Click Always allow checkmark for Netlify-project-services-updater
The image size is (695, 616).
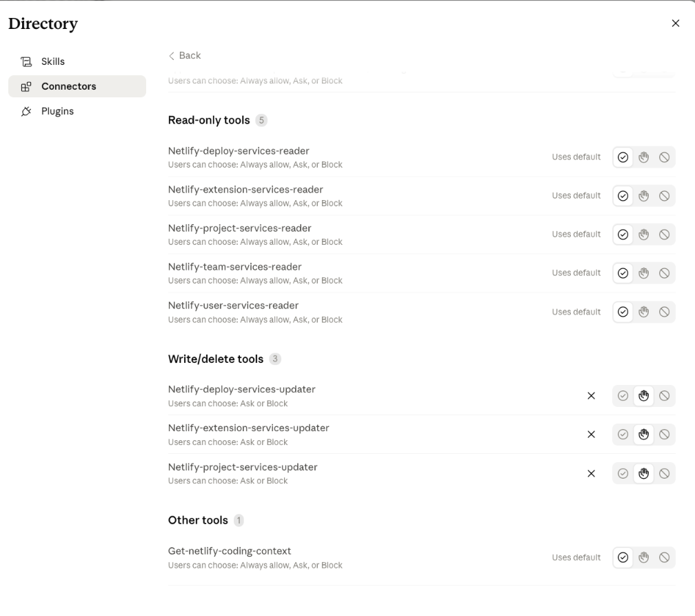[x=623, y=473]
